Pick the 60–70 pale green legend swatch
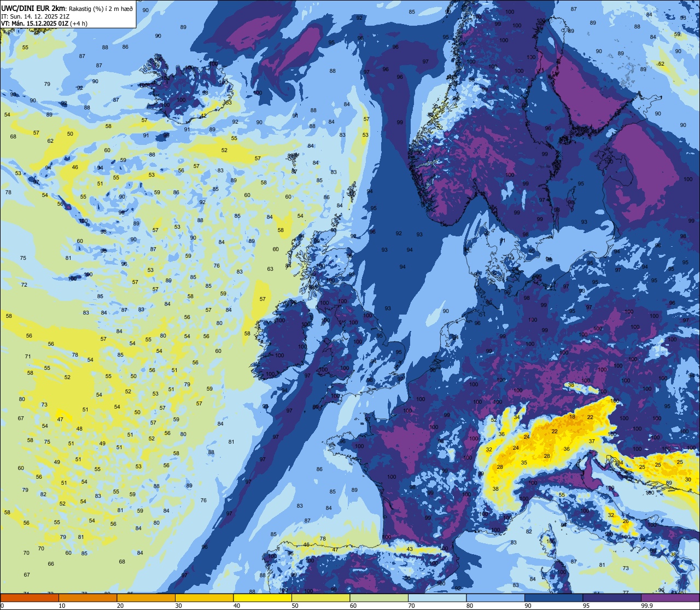 (379, 598)
